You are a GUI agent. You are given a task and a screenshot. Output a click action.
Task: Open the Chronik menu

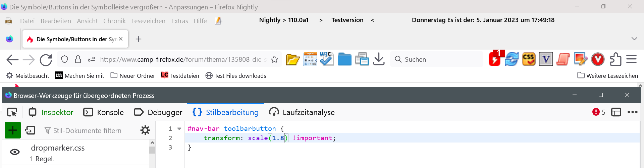(114, 21)
